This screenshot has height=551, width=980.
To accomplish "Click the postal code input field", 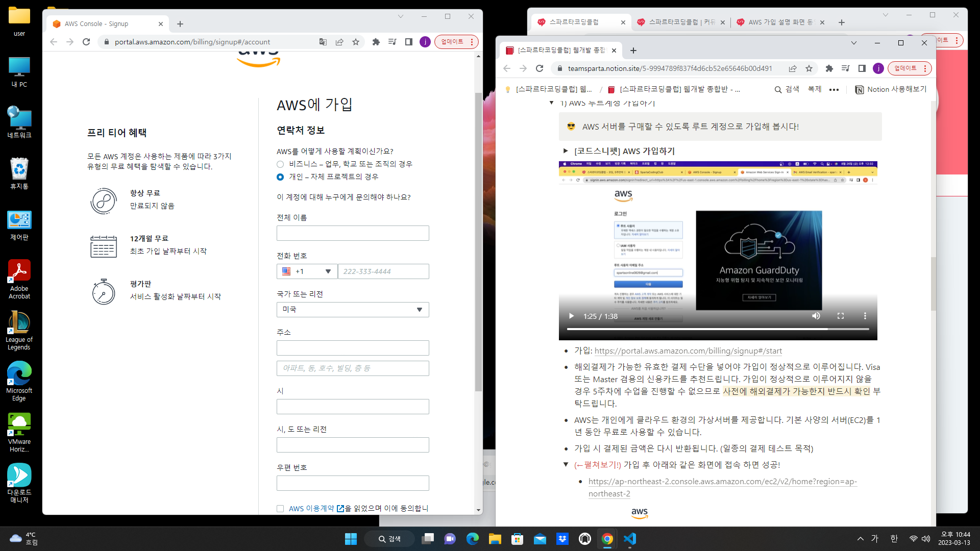I will tap(353, 483).
